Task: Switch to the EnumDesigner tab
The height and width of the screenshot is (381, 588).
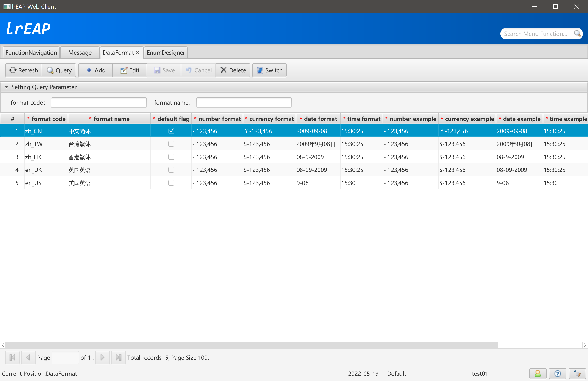Action: 166,52
